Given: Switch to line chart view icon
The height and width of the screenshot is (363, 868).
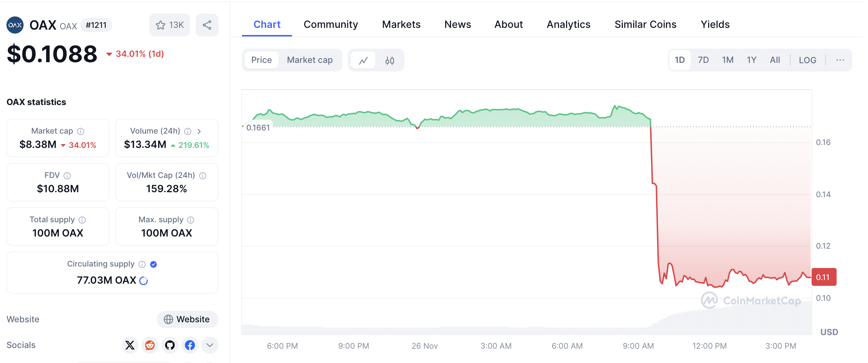Looking at the screenshot, I should point(363,60).
